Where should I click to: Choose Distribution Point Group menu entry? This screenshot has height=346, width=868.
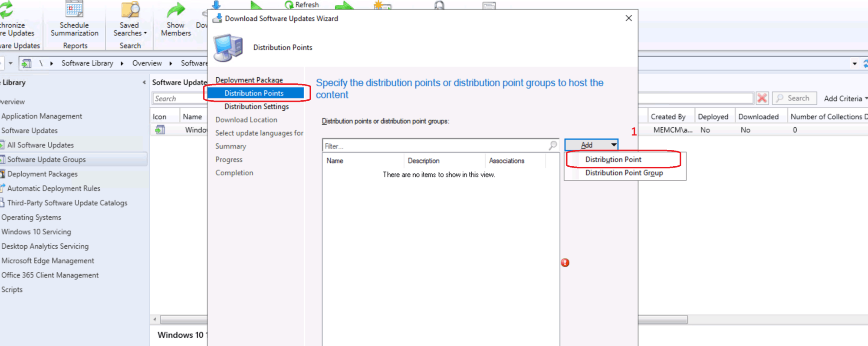(624, 173)
